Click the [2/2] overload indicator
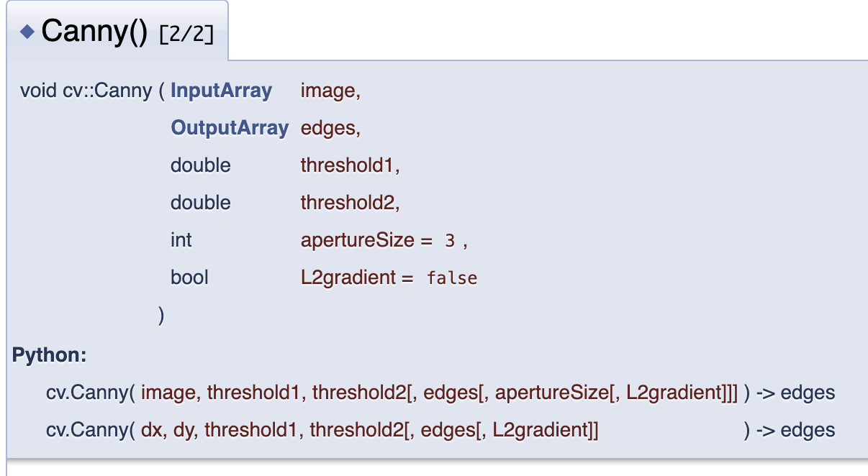 pos(186,34)
